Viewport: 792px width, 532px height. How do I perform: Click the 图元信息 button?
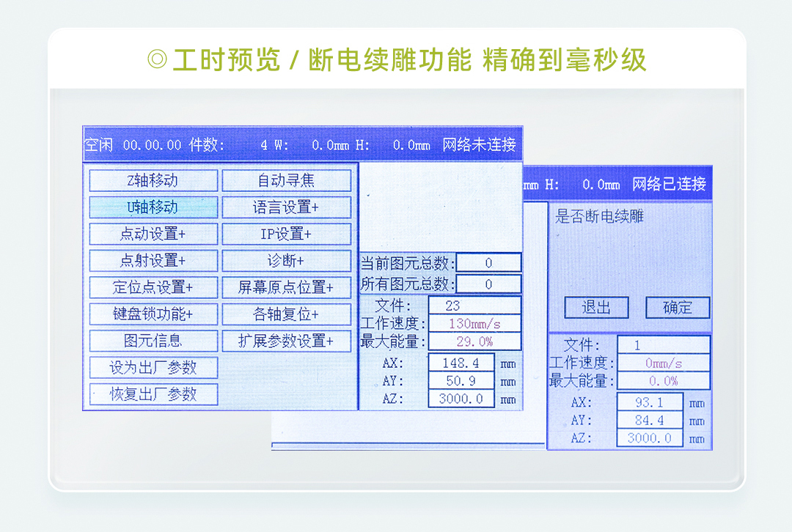tap(153, 341)
